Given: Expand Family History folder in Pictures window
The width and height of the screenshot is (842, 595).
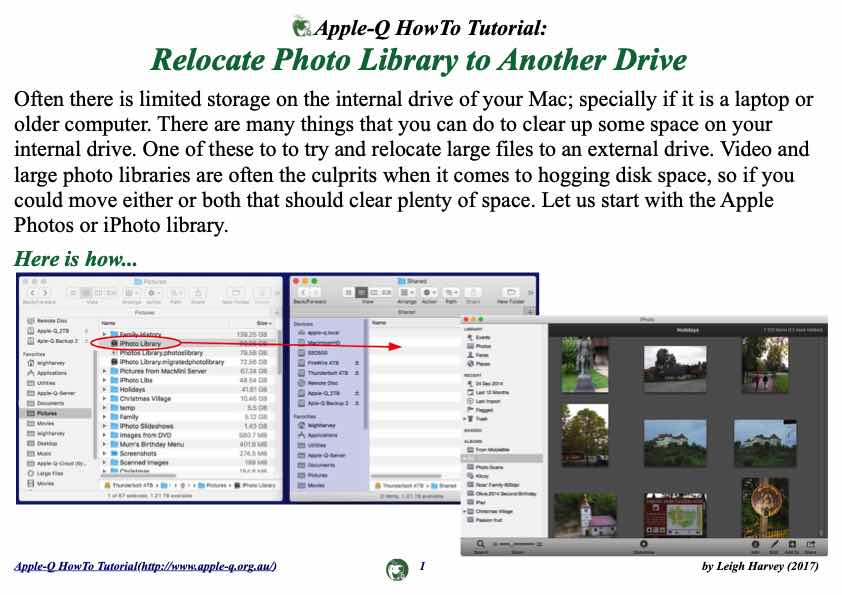Looking at the screenshot, I should (105, 335).
